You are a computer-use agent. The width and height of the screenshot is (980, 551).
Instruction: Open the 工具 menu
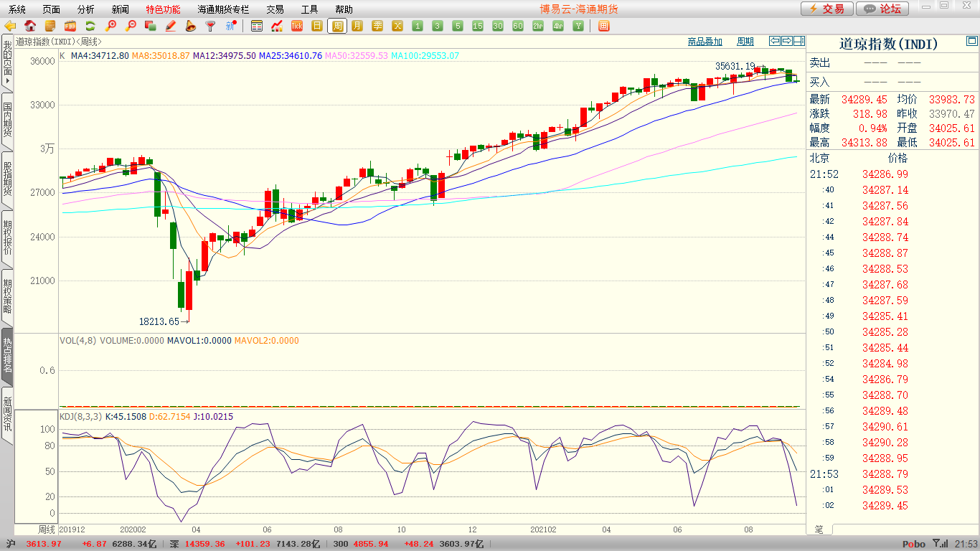(x=309, y=9)
